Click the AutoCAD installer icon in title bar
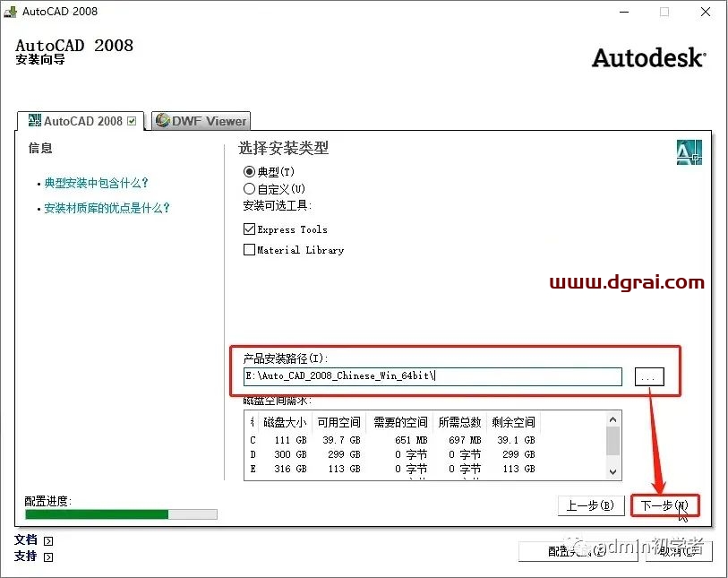The height and width of the screenshot is (578, 728). (10, 11)
